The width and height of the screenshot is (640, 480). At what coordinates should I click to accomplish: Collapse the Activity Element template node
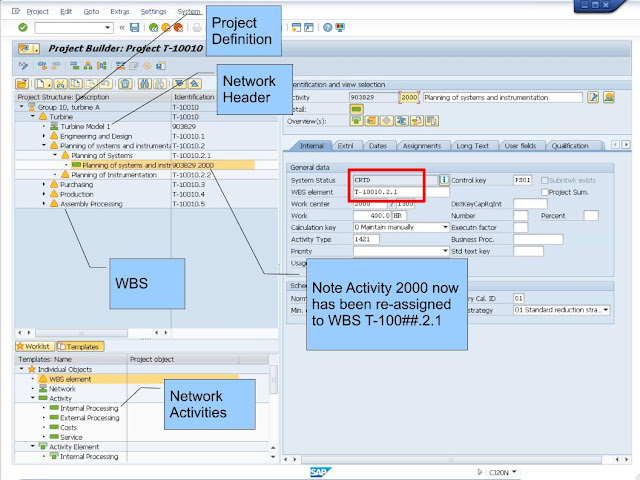click(x=33, y=447)
